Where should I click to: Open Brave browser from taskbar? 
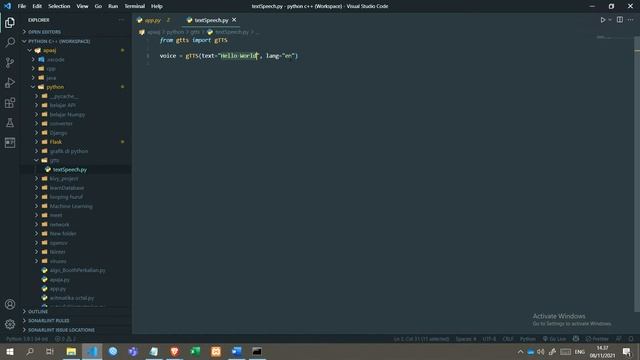coord(174,351)
